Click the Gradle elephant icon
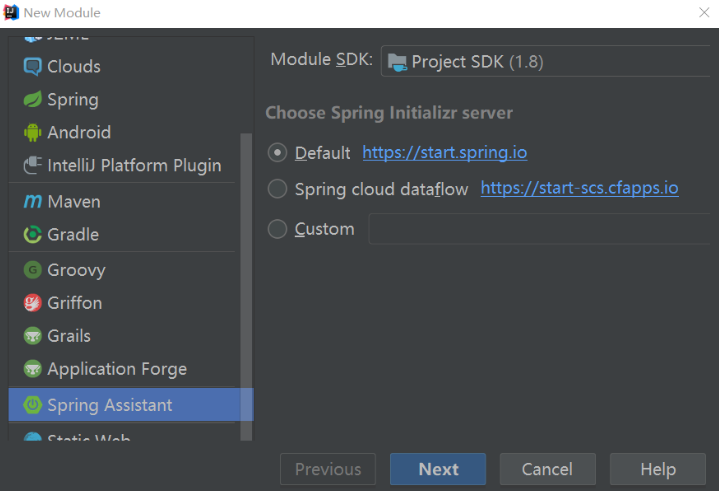The image size is (719, 491). pos(32,235)
